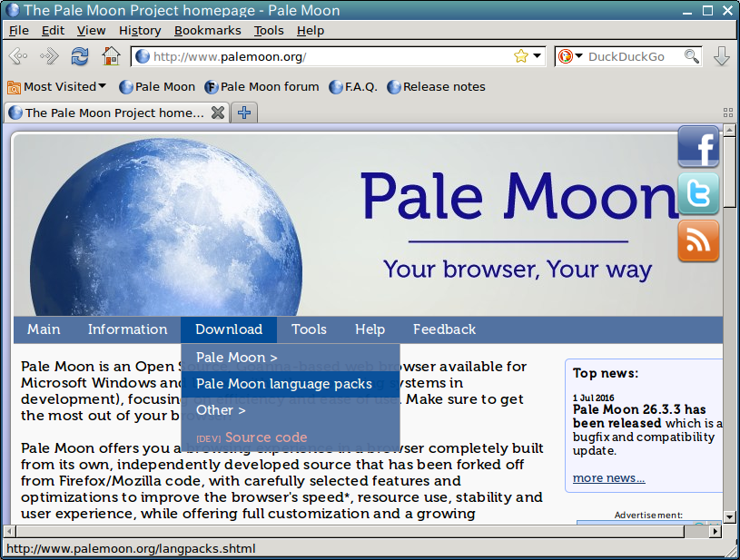Click the vertical scrollbar up arrow
The image size is (740, 560).
click(x=730, y=130)
